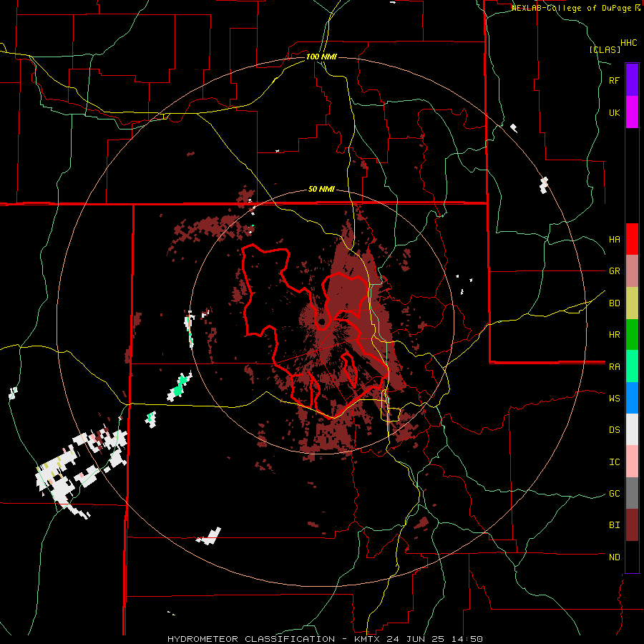Click the [CLAS] units label
The width and height of the screenshot is (644, 644).
pyautogui.click(x=605, y=49)
